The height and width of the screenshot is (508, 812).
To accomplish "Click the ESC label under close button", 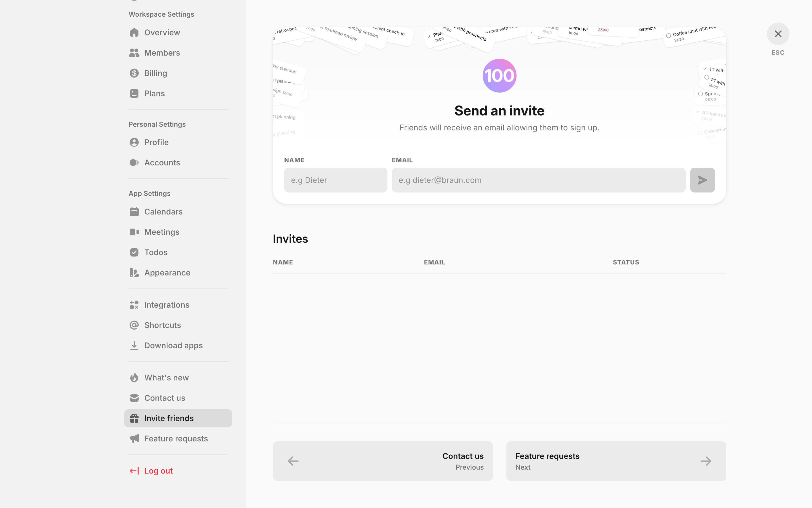I will coord(778,53).
